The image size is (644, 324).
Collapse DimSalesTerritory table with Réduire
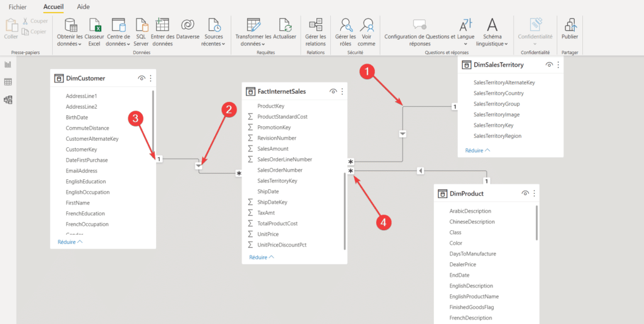(x=478, y=150)
